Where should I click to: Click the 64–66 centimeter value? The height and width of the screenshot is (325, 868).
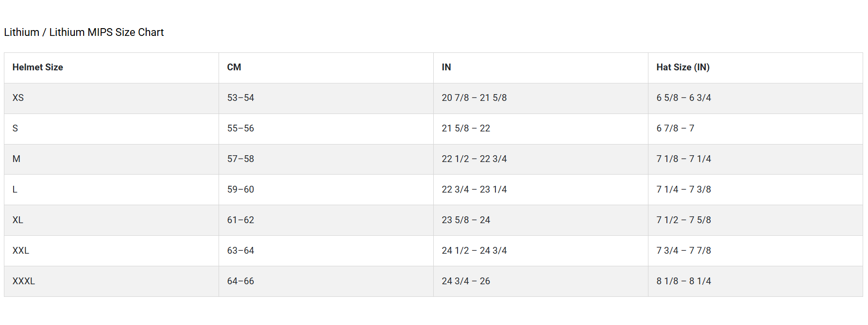pos(241,281)
